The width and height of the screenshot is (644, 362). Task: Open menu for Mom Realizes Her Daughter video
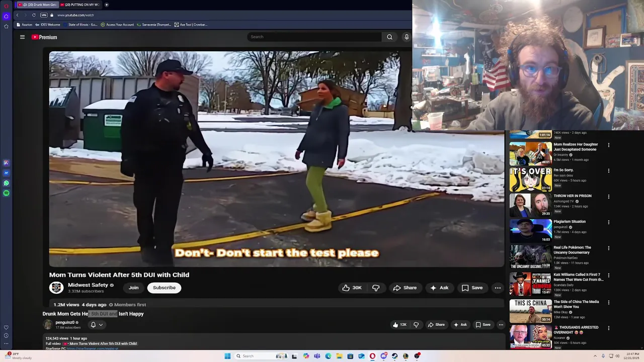(608, 145)
